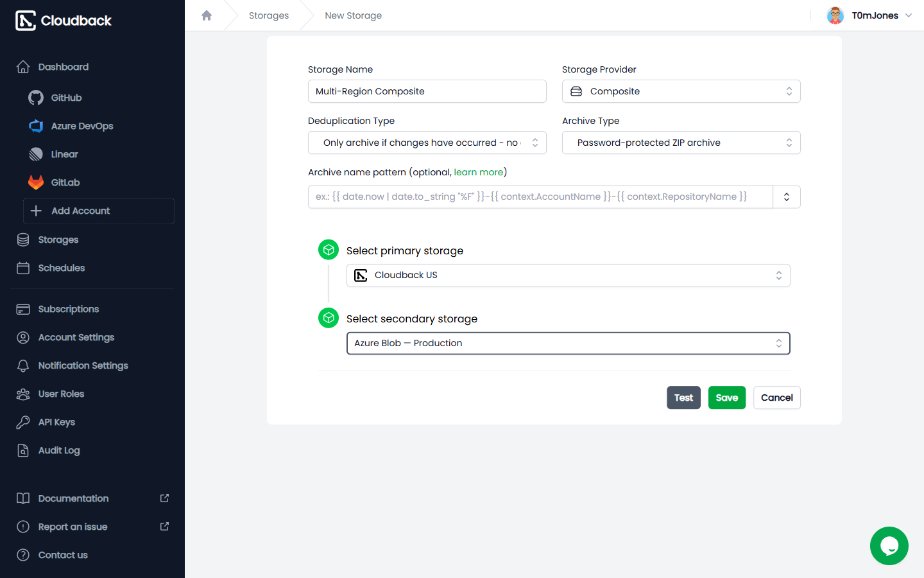Open the primary storage Cloudback US dropdown
The image size is (924, 578).
click(x=569, y=276)
